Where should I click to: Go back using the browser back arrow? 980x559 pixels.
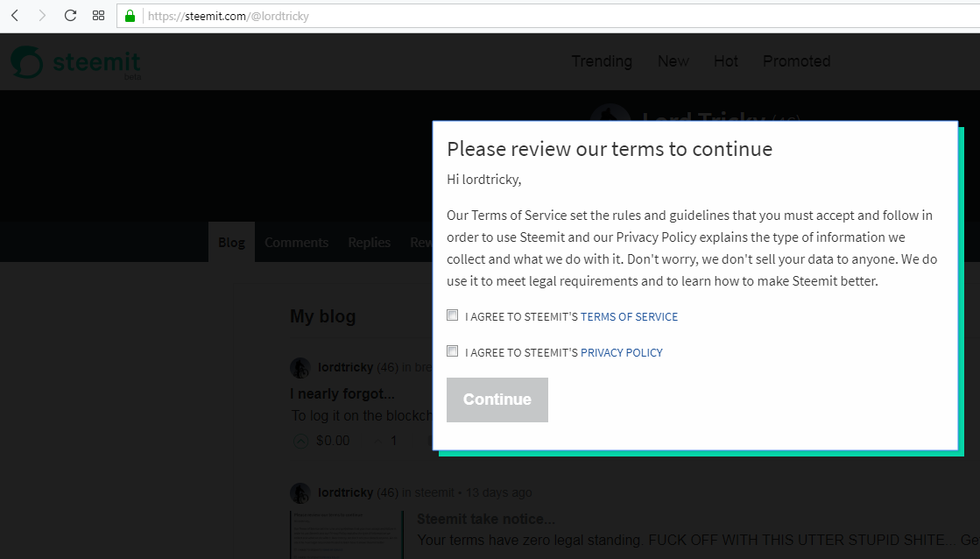[15, 16]
